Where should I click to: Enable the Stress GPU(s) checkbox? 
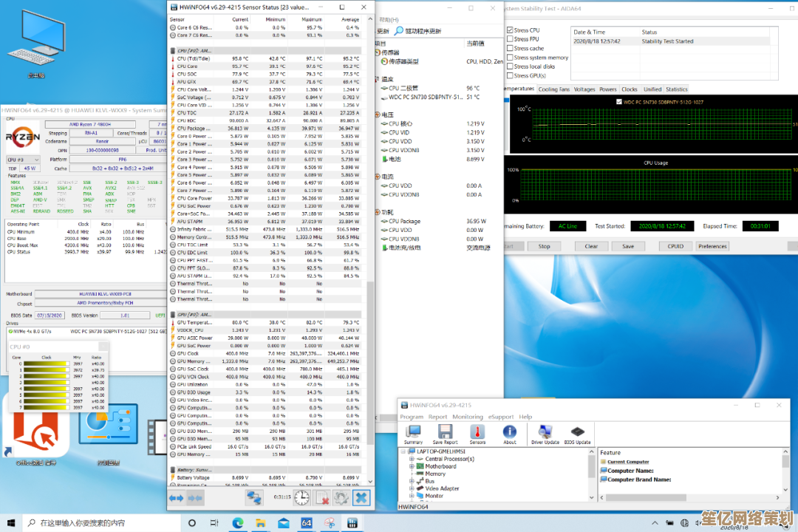[510, 75]
